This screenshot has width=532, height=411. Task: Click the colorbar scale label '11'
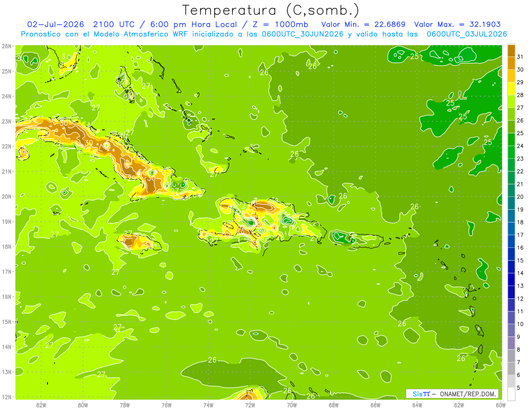coord(520,311)
